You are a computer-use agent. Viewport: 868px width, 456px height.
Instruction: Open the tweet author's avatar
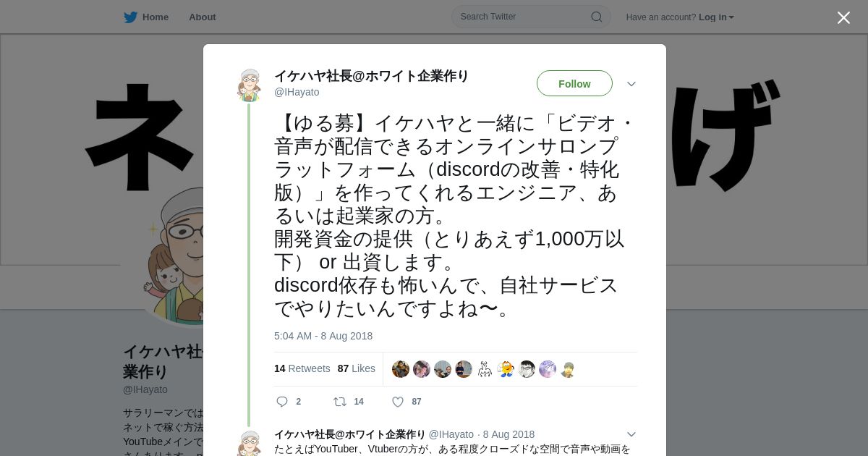pos(249,85)
